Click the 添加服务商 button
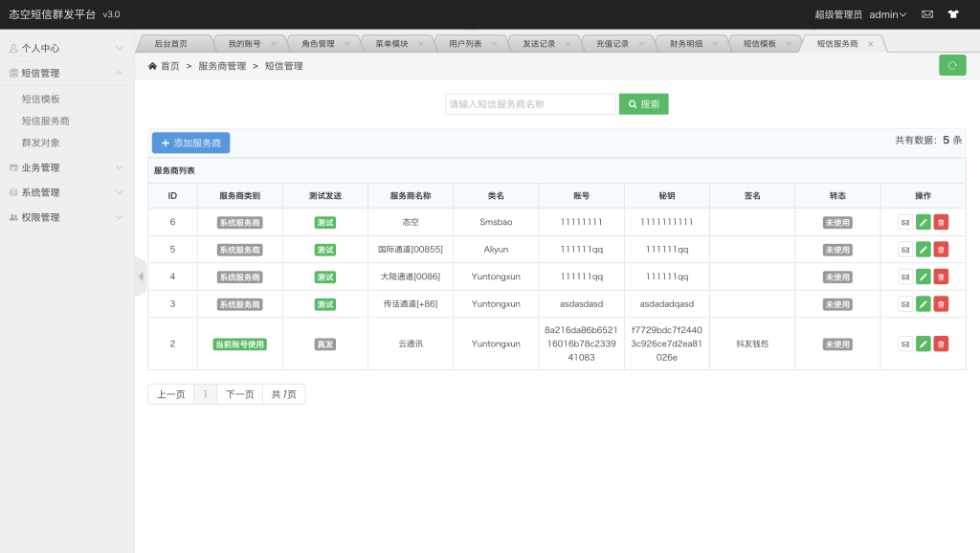 pos(190,142)
